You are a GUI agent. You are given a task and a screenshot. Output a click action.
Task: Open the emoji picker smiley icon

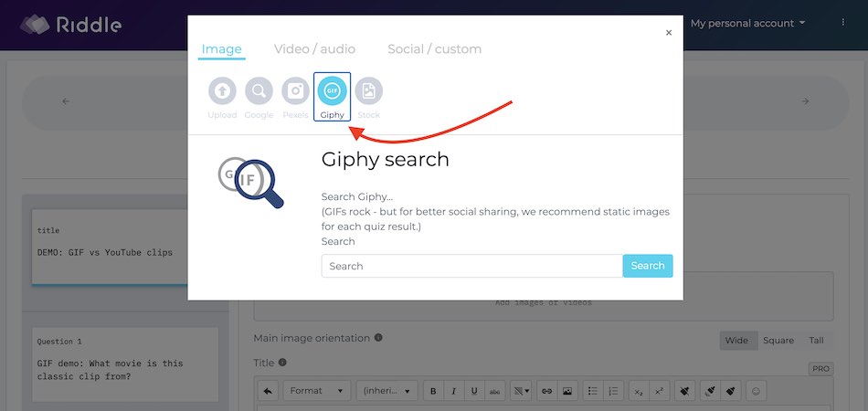point(757,391)
